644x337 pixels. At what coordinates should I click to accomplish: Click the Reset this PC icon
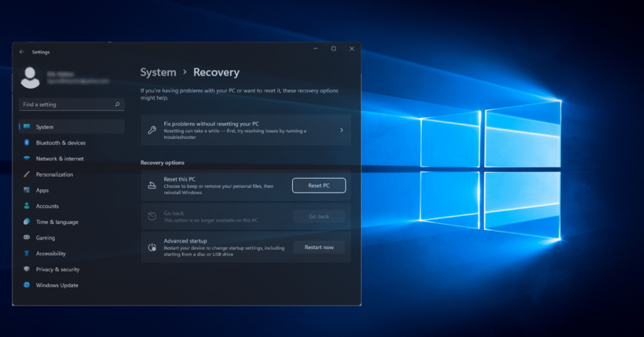tap(152, 185)
